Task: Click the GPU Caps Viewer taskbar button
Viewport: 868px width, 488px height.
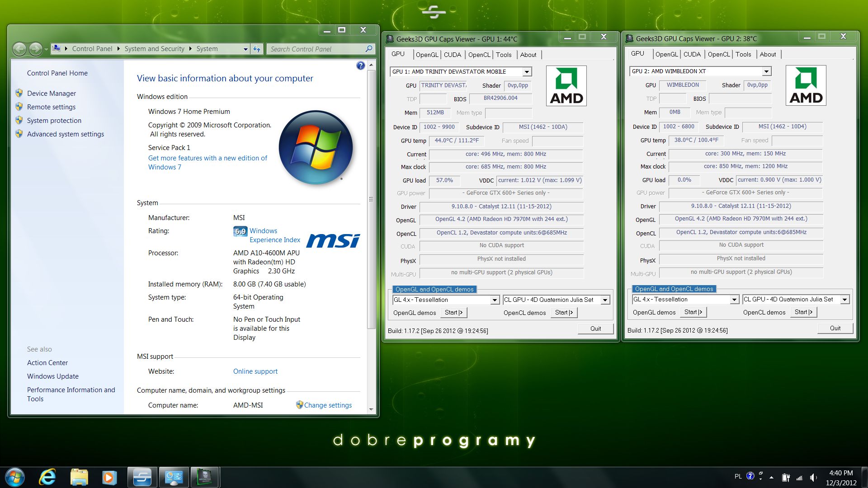Action: [x=205, y=477]
